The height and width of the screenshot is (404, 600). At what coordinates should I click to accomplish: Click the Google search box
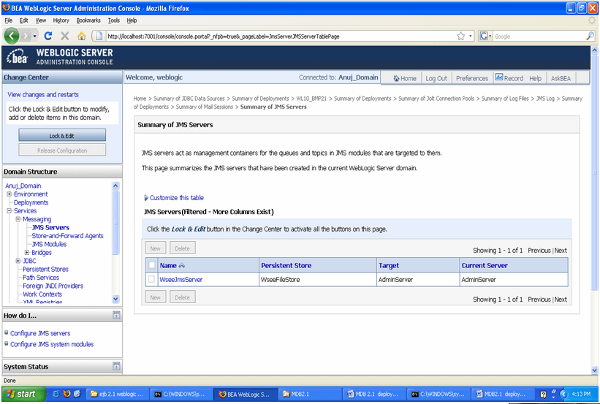(x=539, y=36)
